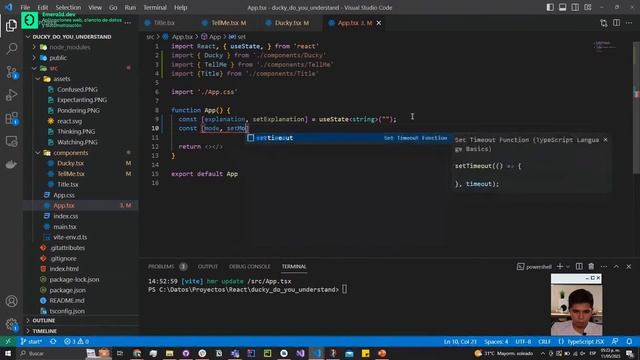Click the CRLF line ending status
The height and width of the screenshot is (360, 640).
(544, 342)
